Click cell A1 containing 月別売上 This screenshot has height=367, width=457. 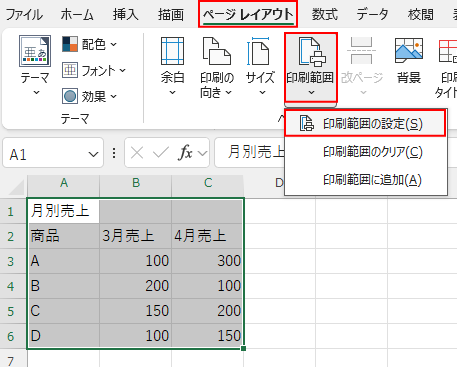point(63,211)
